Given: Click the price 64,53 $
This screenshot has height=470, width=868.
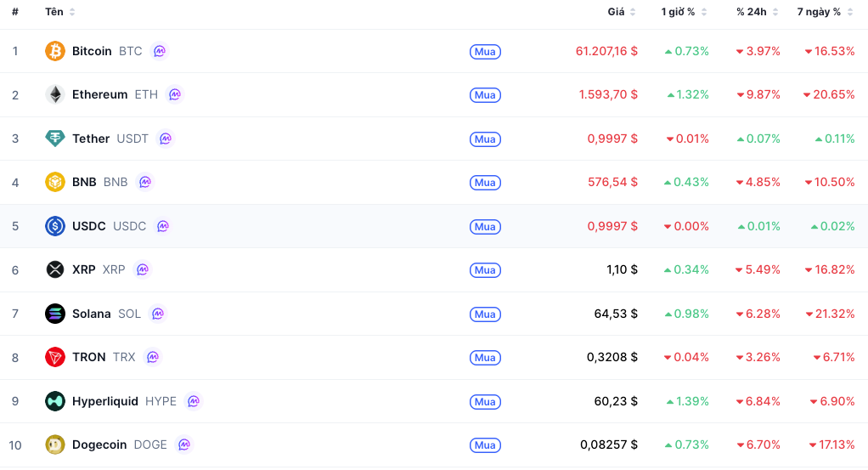Looking at the screenshot, I should coord(616,314).
